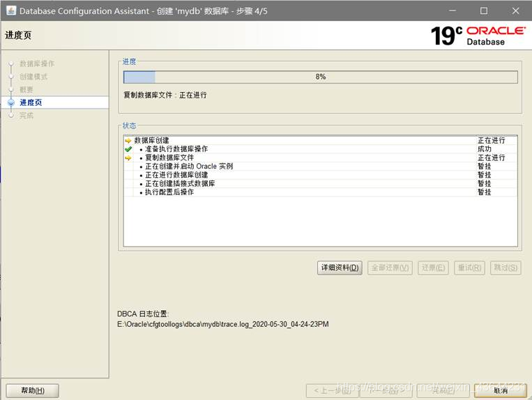
Task: Click the 复制数据库文件 : 正在进行 progress label
Action: click(165, 95)
